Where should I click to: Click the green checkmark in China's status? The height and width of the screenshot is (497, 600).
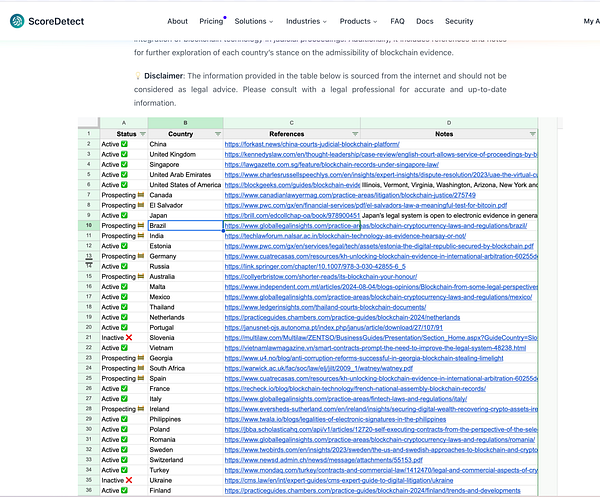point(124,144)
